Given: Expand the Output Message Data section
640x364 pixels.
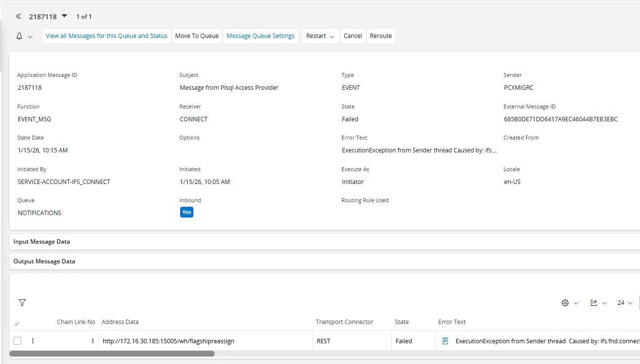Looking at the screenshot, I should coord(44,261).
